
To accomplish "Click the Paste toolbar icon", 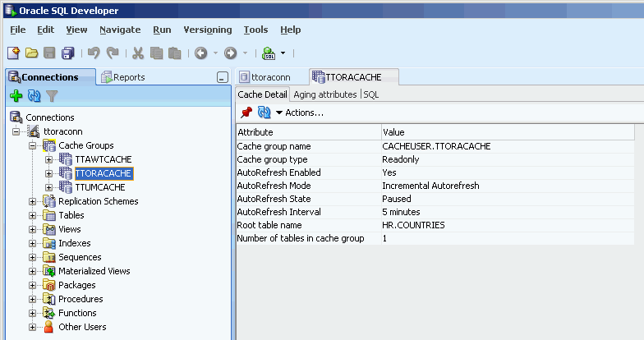I will pyautogui.click(x=174, y=53).
